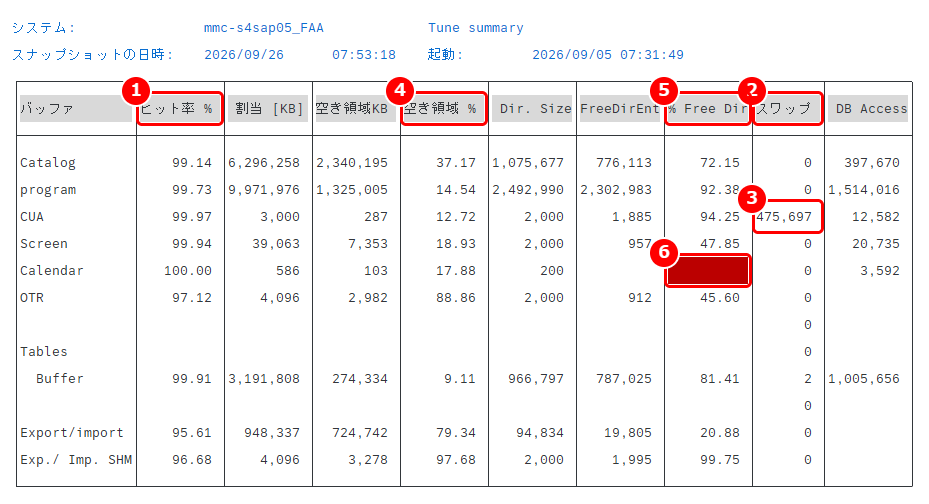The image size is (929, 504).
Task: Select the 空き領域 % column header
Action: click(x=444, y=108)
